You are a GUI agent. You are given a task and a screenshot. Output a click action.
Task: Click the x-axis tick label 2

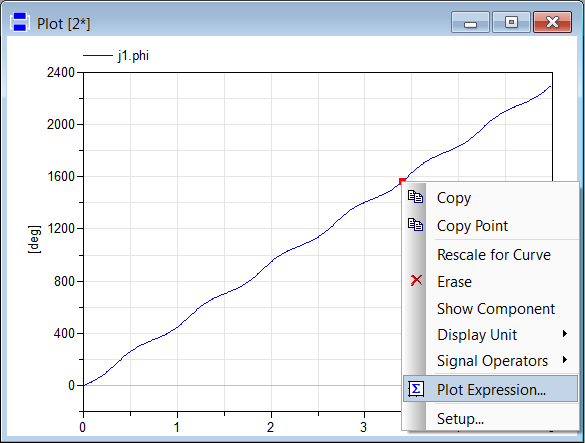[x=270, y=427]
